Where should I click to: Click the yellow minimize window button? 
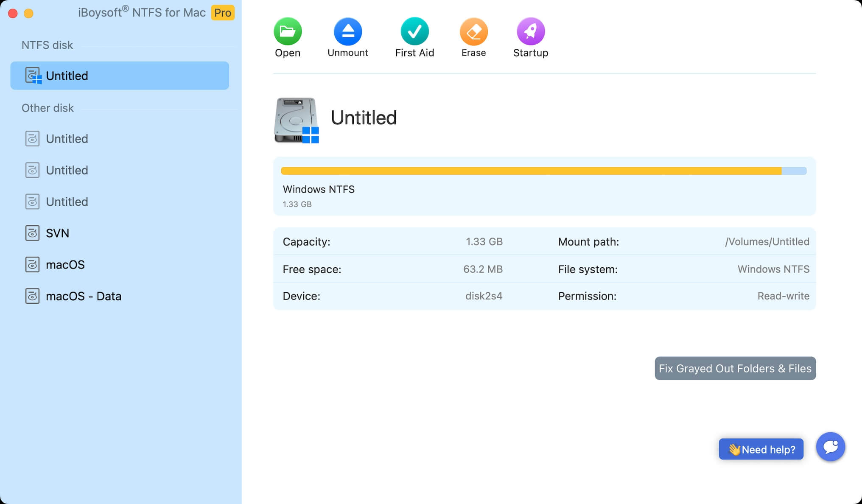(28, 14)
